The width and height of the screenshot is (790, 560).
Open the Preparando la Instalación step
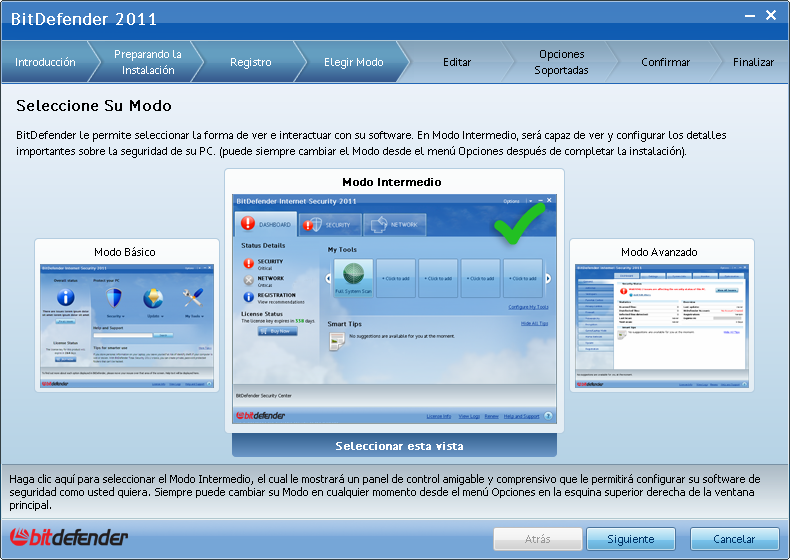click(x=148, y=62)
